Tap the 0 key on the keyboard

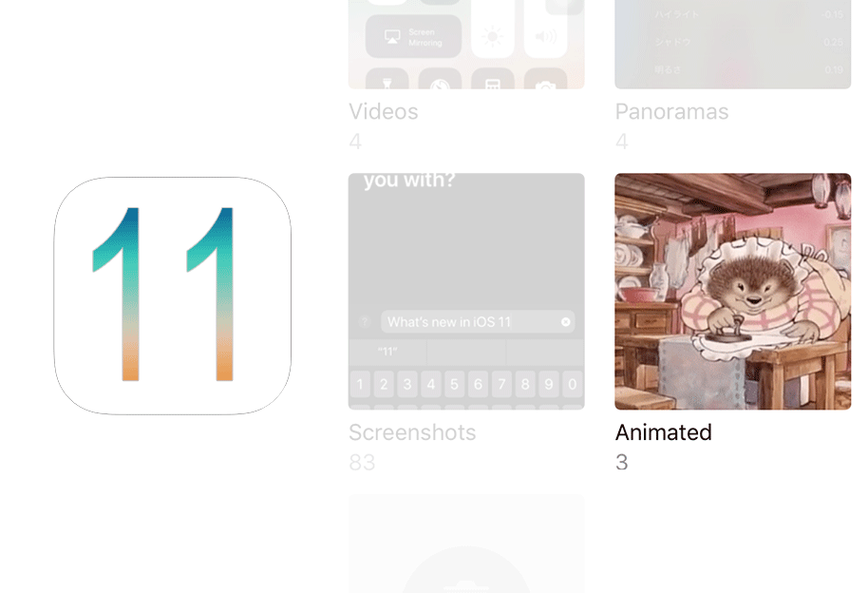click(573, 384)
